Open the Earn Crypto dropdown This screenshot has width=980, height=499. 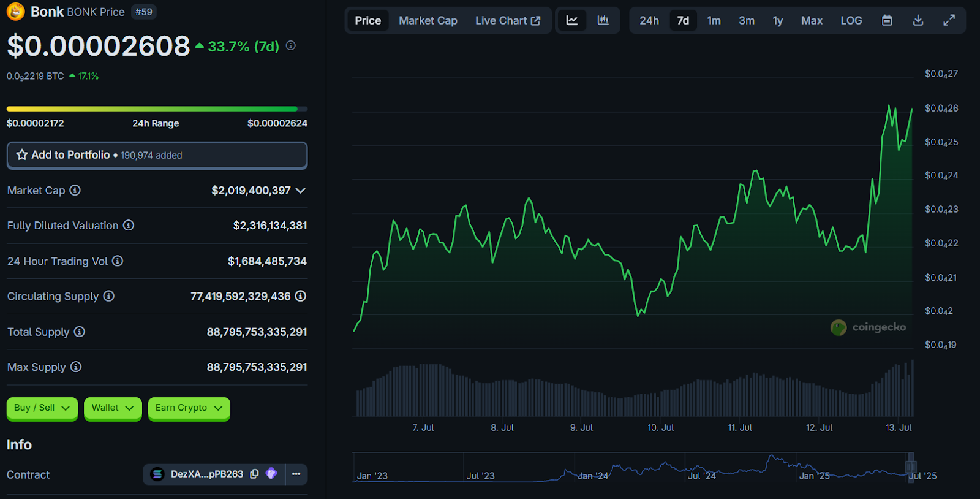(x=189, y=408)
